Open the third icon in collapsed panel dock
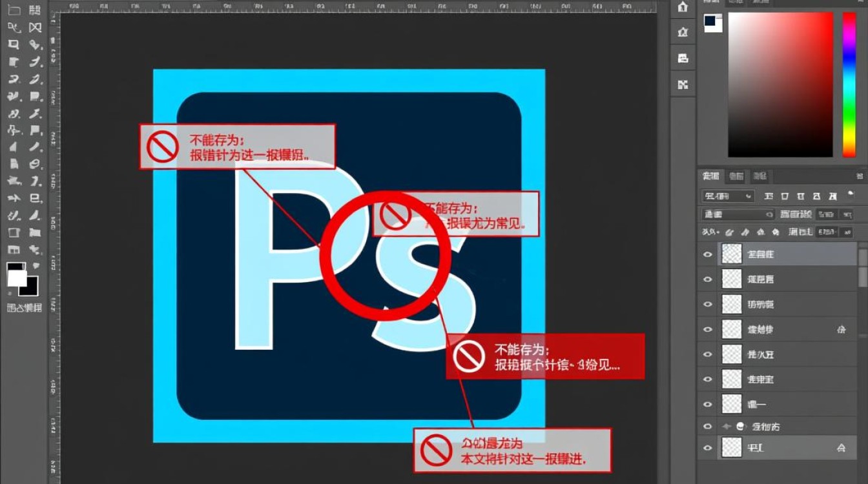Image resolution: width=868 pixels, height=484 pixels. point(683,58)
